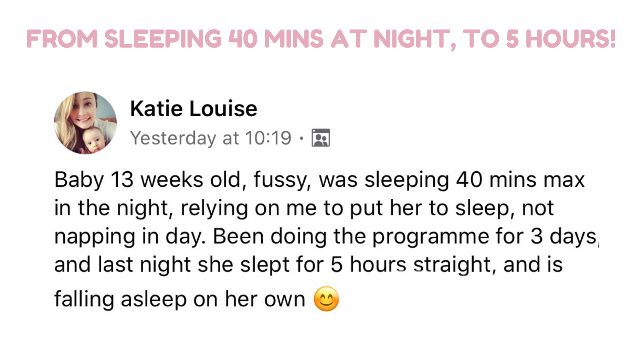Click the smiling face emoji
644x362 pixels.
pyautogui.click(x=326, y=299)
